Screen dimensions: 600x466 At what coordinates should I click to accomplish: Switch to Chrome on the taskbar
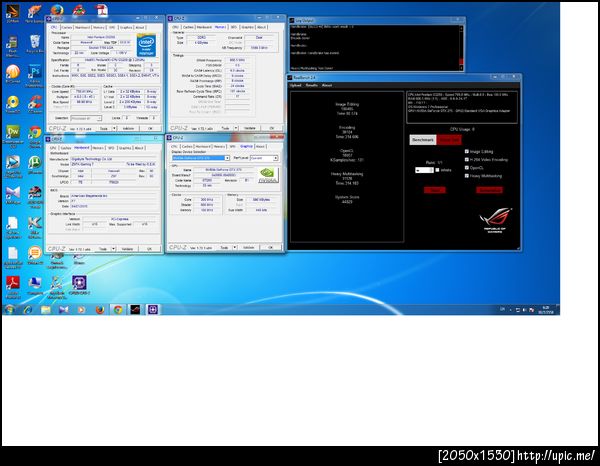point(118,310)
